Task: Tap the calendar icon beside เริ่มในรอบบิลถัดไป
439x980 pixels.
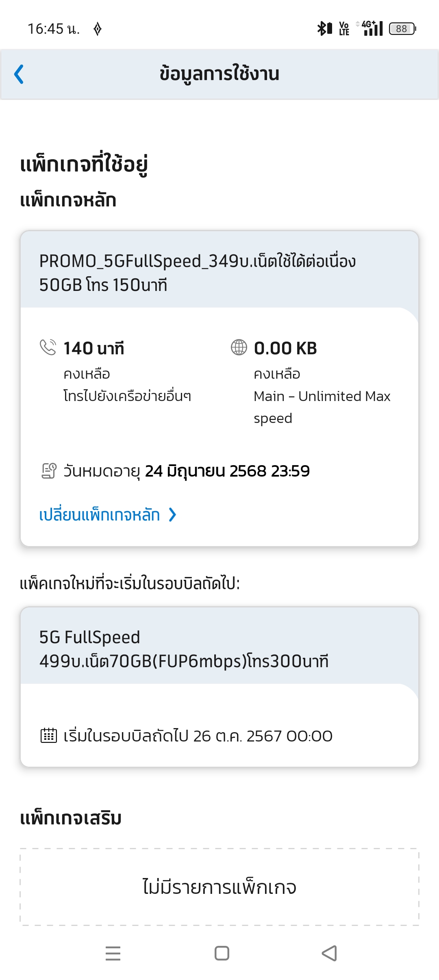Action: click(x=49, y=736)
